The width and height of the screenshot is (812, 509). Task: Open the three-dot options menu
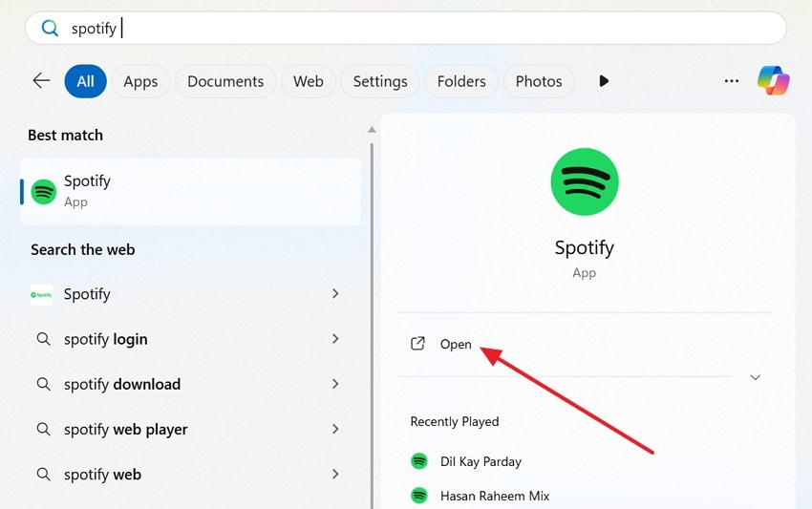tap(731, 81)
